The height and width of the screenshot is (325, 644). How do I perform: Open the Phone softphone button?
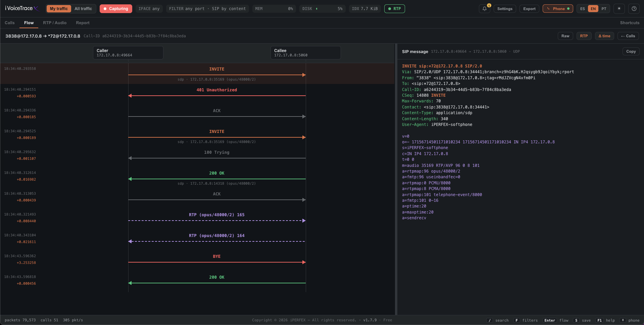[x=558, y=9]
